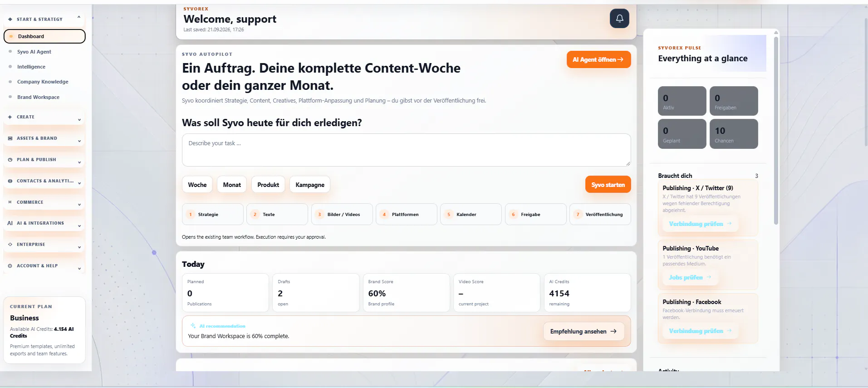The width and height of the screenshot is (868, 388).
Task: Click the Commerce section icon
Action: [10, 202]
